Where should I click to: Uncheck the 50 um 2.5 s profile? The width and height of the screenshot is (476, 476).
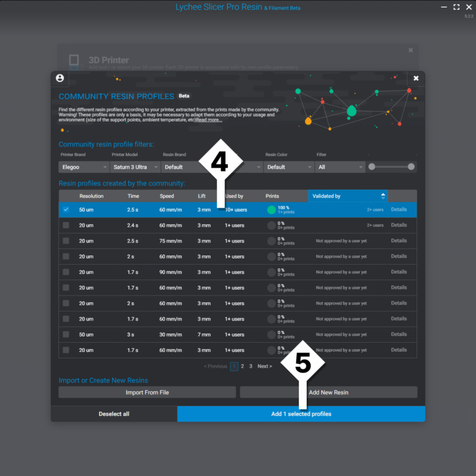(66, 209)
